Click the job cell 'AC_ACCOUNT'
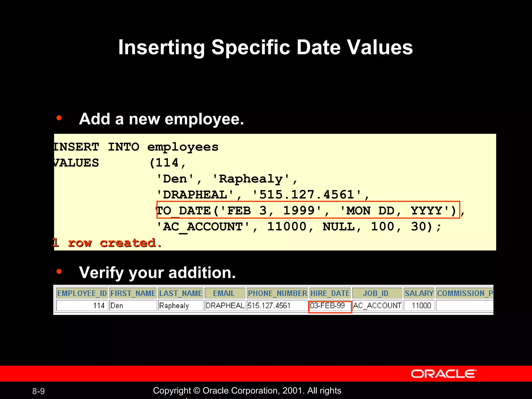The image size is (532, 399). pyautogui.click(x=377, y=305)
